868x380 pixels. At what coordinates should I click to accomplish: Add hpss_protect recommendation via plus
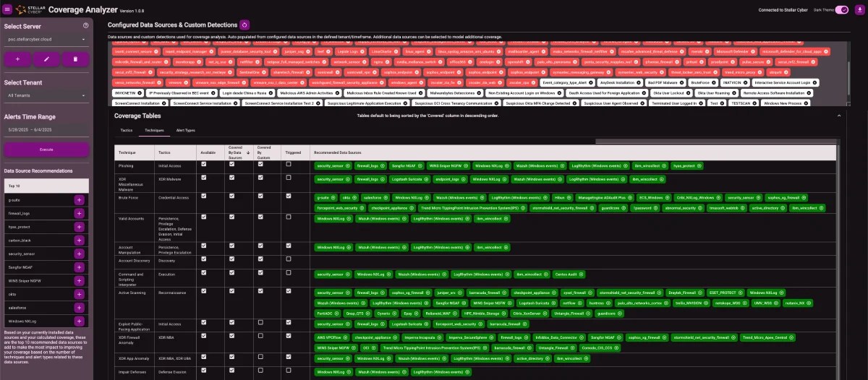coord(79,227)
